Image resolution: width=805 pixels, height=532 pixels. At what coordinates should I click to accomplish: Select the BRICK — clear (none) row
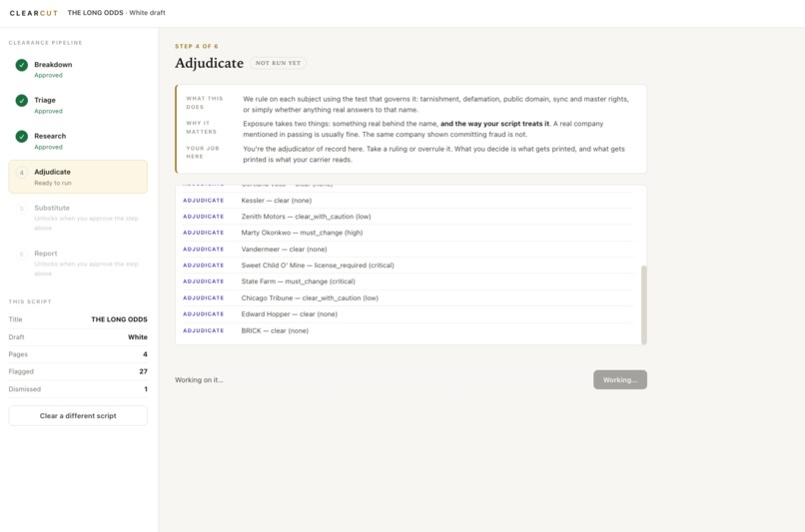(408, 330)
